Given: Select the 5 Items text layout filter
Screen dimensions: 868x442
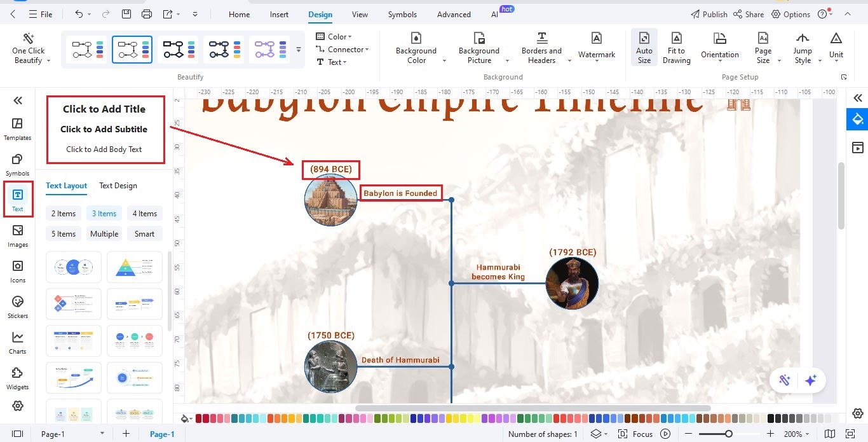Looking at the screenshot, I should tap(63, 233).
